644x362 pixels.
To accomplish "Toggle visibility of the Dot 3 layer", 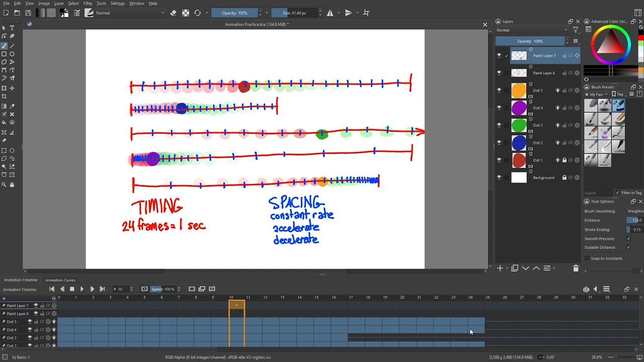I will [x=499, y=125].
